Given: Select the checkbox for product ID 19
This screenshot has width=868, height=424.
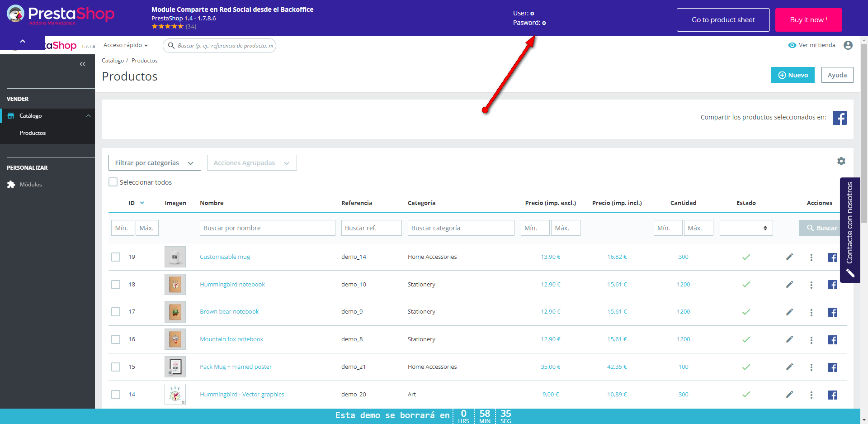Looking at the screenshot, I should [116, 257].
